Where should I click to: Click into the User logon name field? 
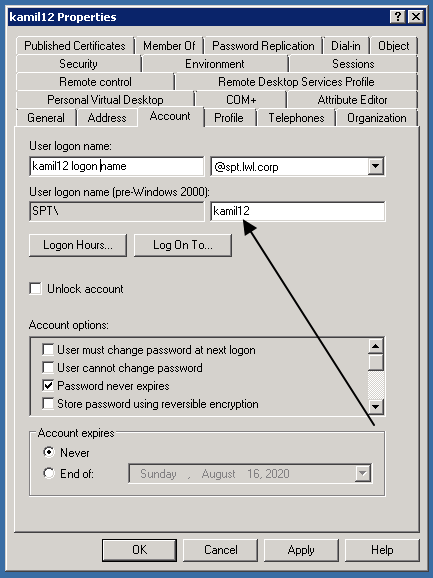point(116,166)
